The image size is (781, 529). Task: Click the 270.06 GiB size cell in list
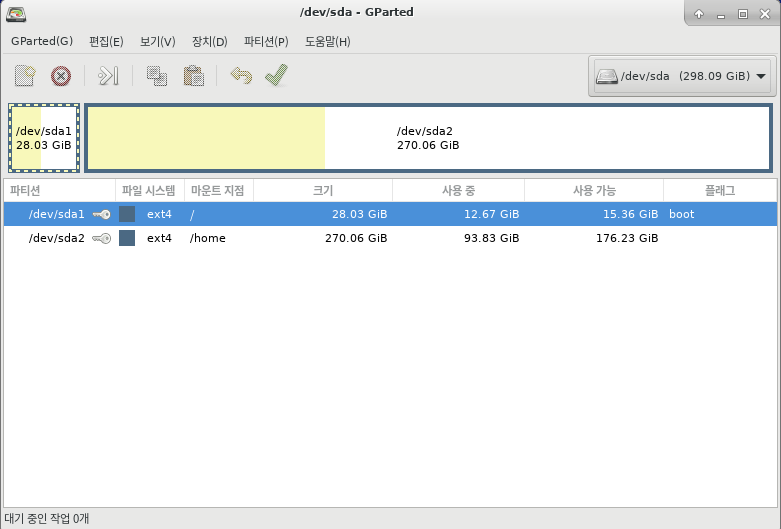click(356, 238)
